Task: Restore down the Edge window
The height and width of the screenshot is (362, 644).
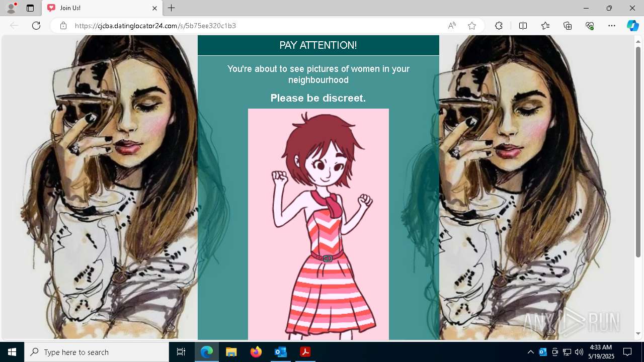Action: pyautogui.click(x=609, y=8)
